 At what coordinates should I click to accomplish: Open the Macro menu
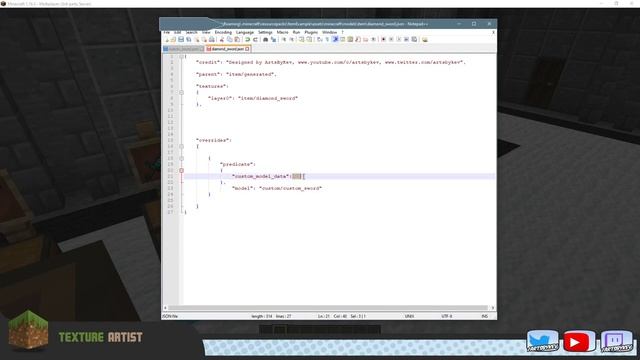coord(282,32)
